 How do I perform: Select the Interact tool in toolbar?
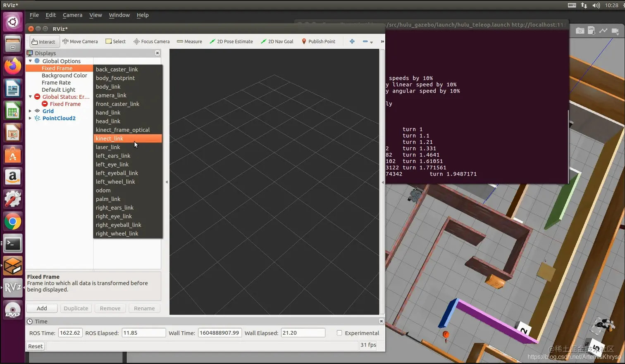tap(44, 42)
